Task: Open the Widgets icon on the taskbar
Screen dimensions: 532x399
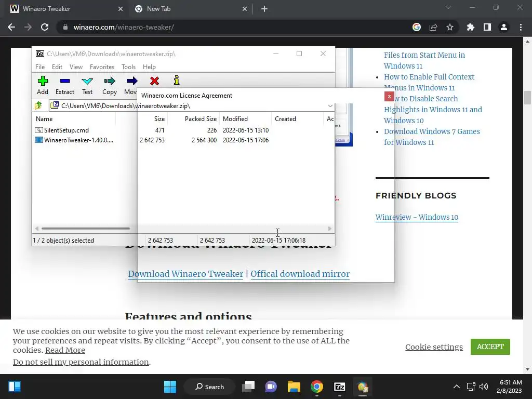Action: click(14, 387)
